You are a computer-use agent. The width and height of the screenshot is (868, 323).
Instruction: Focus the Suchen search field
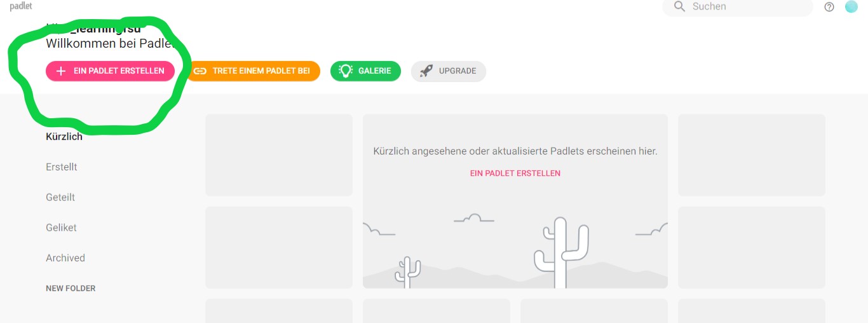(x=738, y=7)
